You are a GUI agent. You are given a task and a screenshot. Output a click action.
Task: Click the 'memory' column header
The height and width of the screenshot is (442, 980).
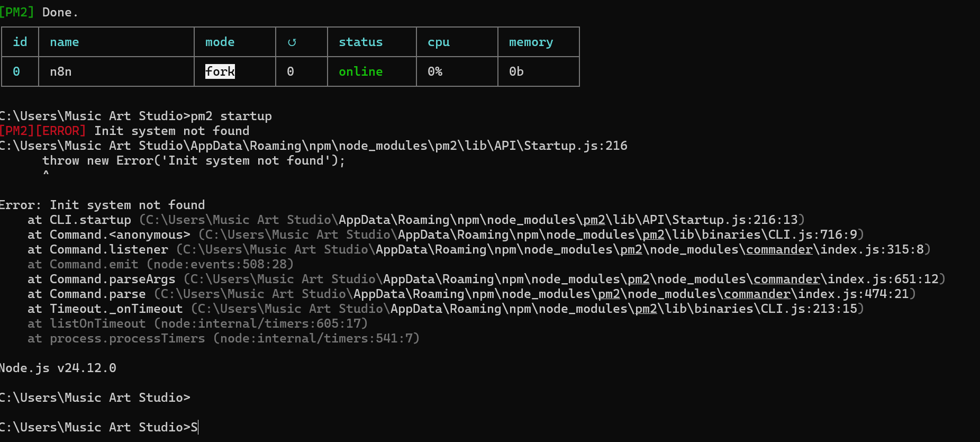[x=531, y=42]
